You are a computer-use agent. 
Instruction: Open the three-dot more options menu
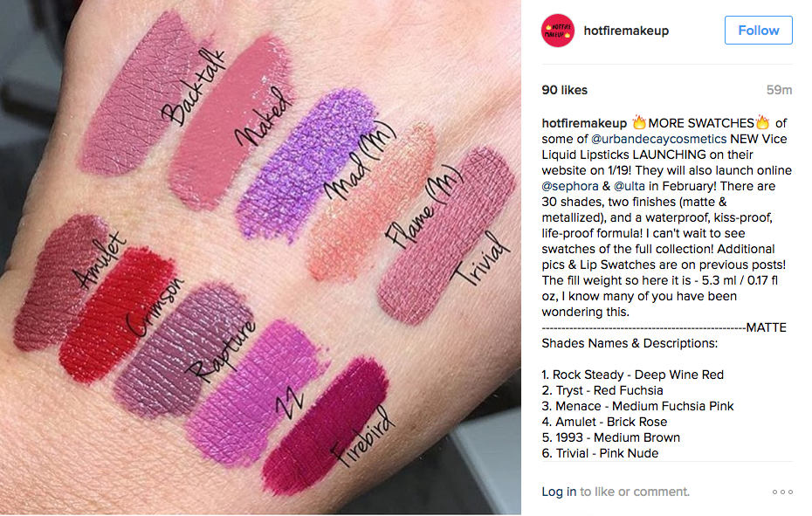(782, 492)
